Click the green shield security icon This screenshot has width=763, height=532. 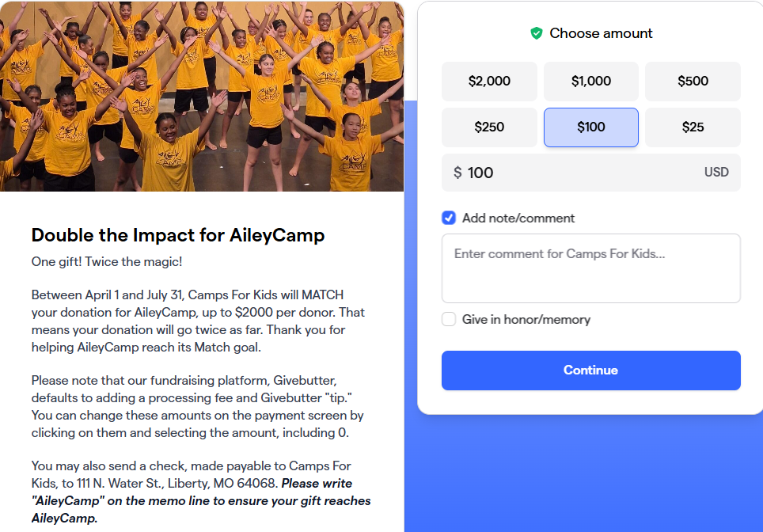[536, 33]
